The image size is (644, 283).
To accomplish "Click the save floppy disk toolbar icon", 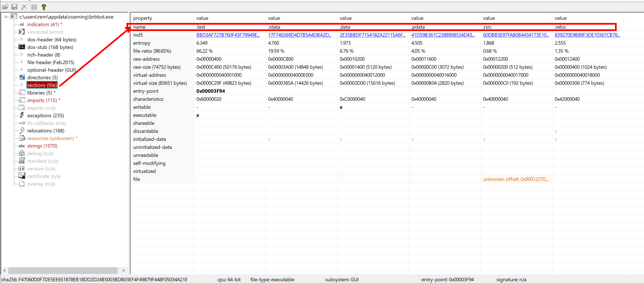I will [x=14, y=7].
